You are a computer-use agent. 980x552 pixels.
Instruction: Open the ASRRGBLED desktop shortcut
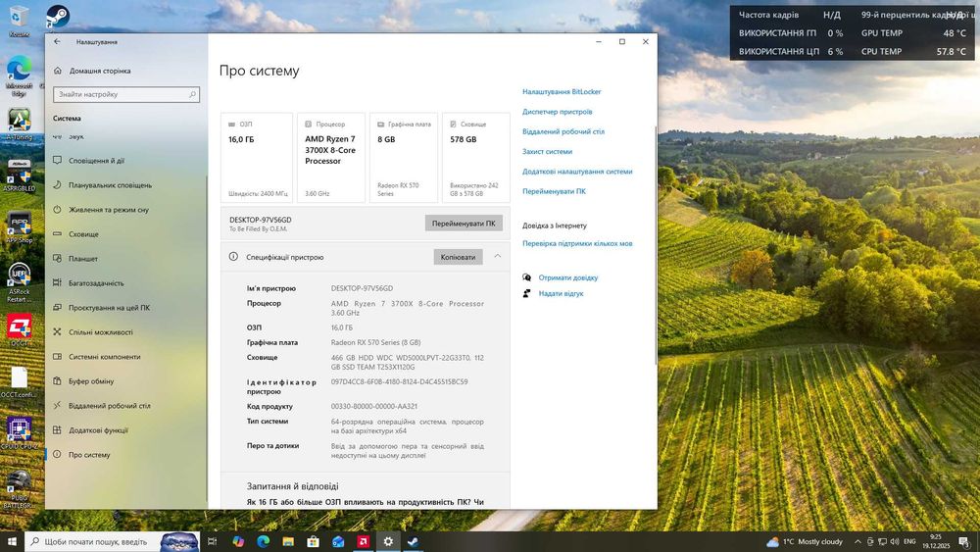pos(19,176)
